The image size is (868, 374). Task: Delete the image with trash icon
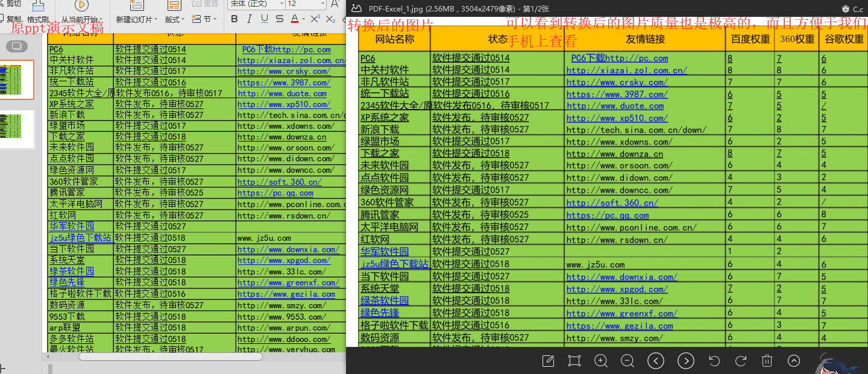click(767, 361)
